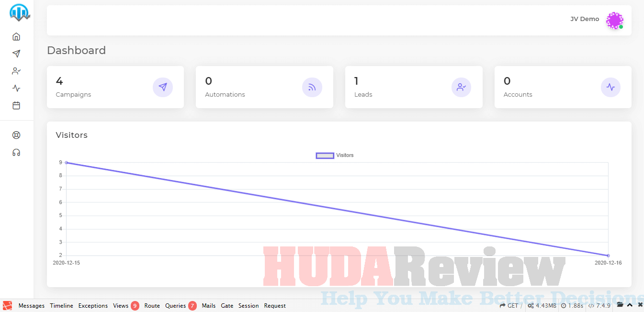644x312 pixels.
Task: Close the debugbar with the X icon
Action: point(640,305)
